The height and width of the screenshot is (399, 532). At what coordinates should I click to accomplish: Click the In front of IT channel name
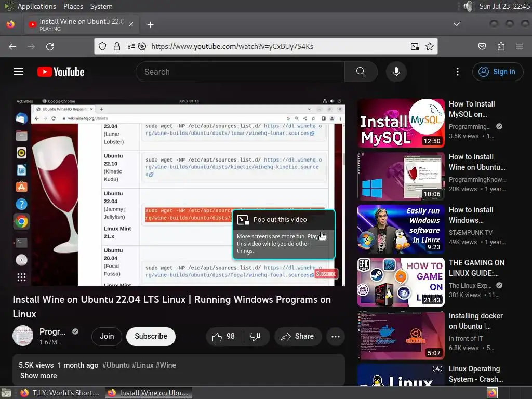coord(465,339)
